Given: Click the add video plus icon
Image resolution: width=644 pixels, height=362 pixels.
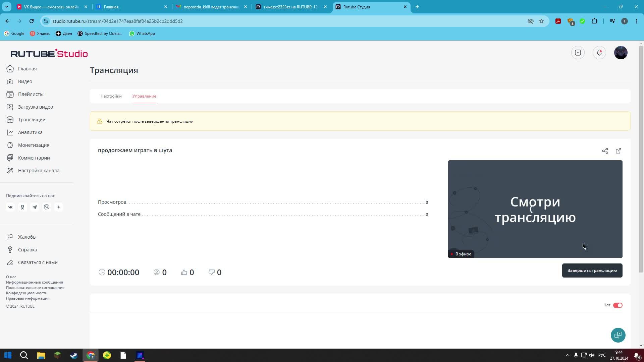Looking at the screenshot, I should pos(578,53).
